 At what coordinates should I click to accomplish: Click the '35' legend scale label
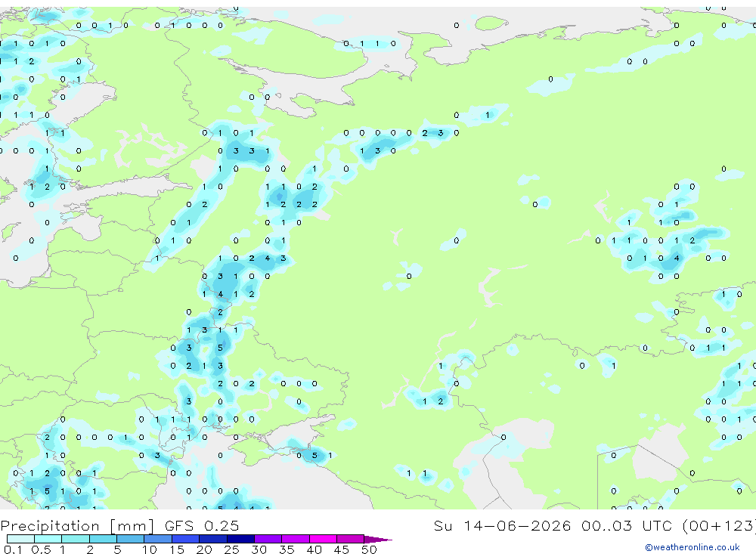point(287,549)
